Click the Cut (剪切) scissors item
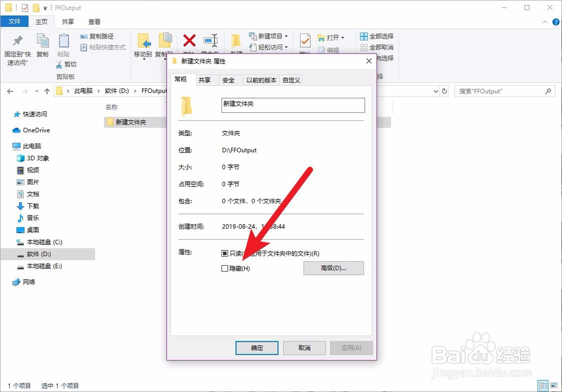 [66, 65]
